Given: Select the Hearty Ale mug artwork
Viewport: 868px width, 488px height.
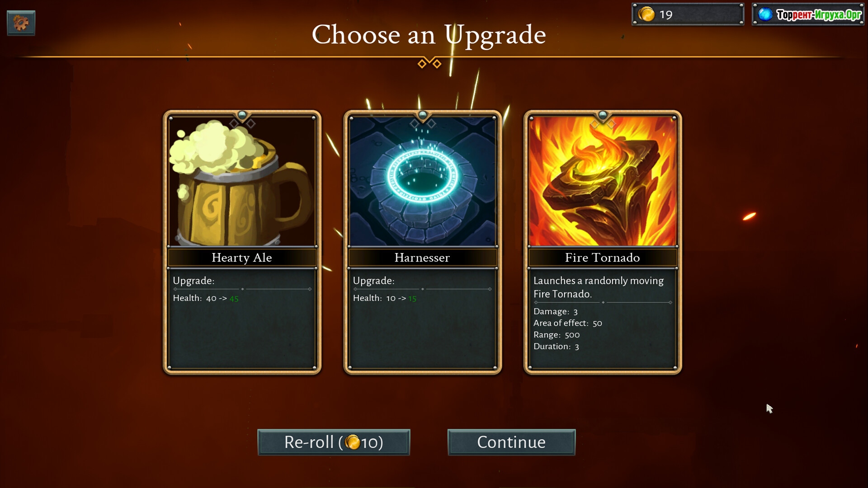Looking at the screenshot, I should click(x=242, y=181).
